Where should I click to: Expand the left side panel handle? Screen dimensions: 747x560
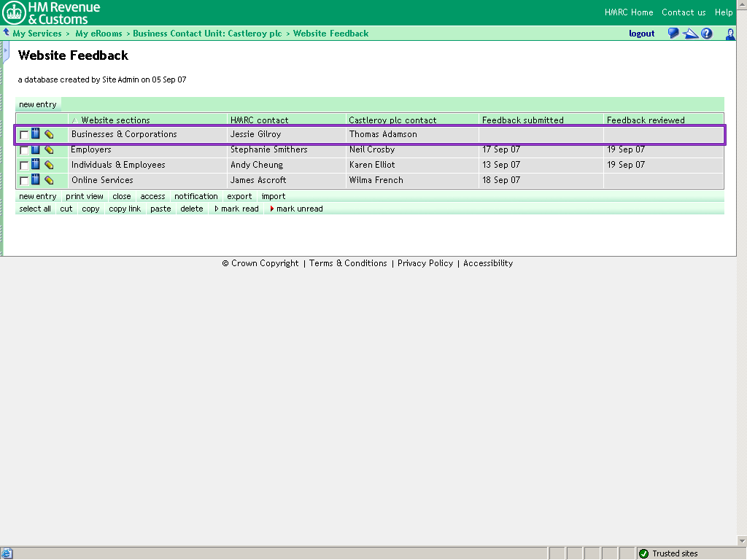[x=6, y=51]
